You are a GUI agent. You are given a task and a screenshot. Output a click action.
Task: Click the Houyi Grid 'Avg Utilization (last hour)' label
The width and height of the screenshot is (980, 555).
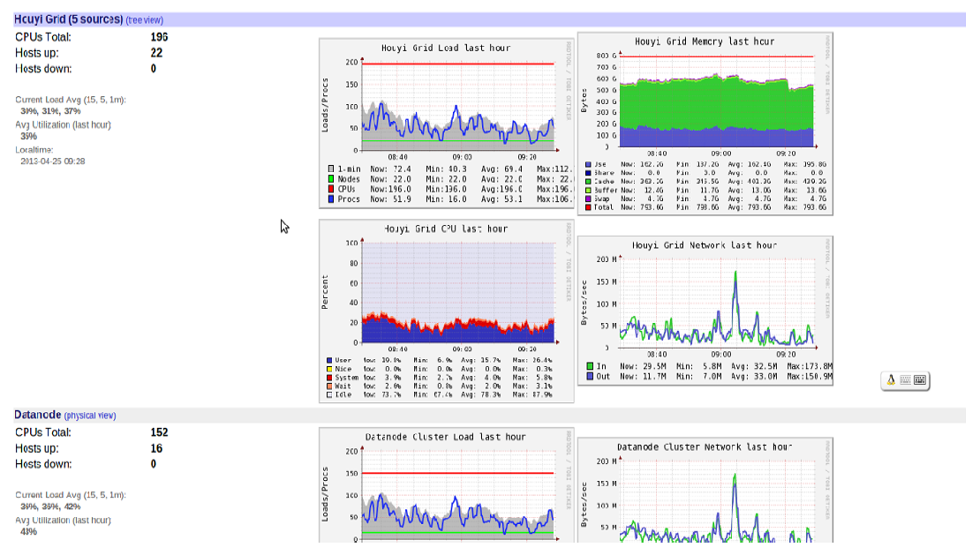coord(63,125)
